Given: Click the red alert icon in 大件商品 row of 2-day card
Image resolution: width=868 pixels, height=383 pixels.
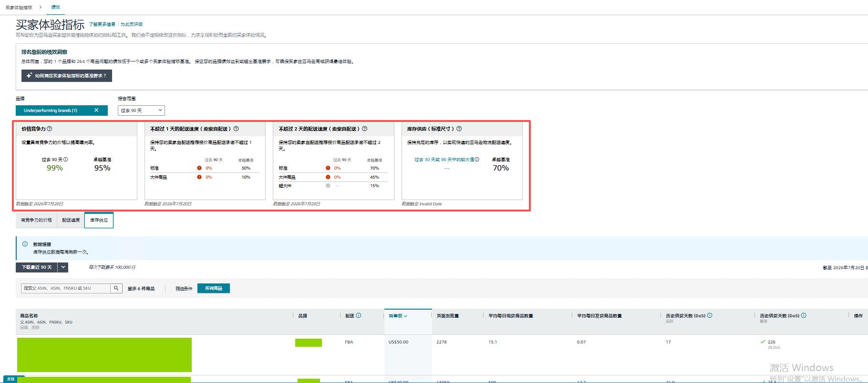Looking at the screenshot, I should coord(328,177).
